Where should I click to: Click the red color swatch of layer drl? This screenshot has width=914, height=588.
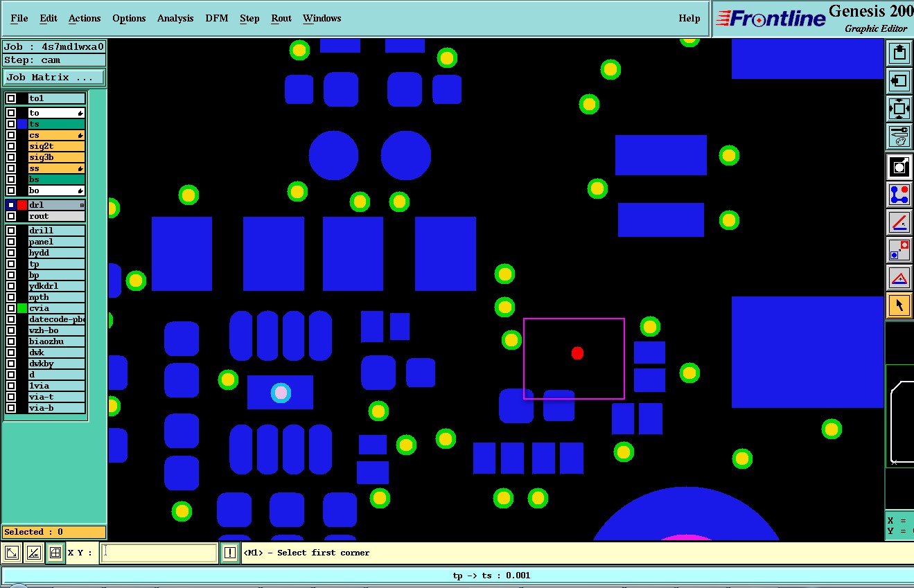pyautogui.click(x=22, y=205)
